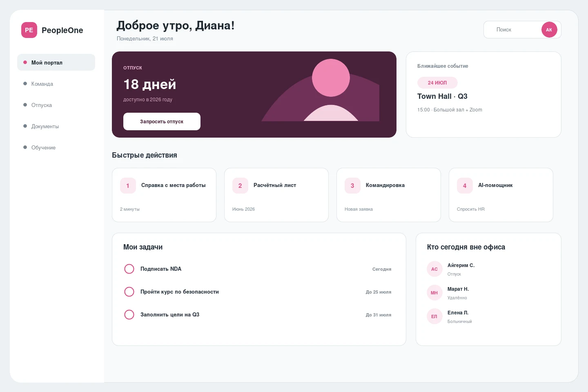The width and height of the screenshot is (588, 392).
Task: Open Расчётный лист quick action
Action: (276, 195)
